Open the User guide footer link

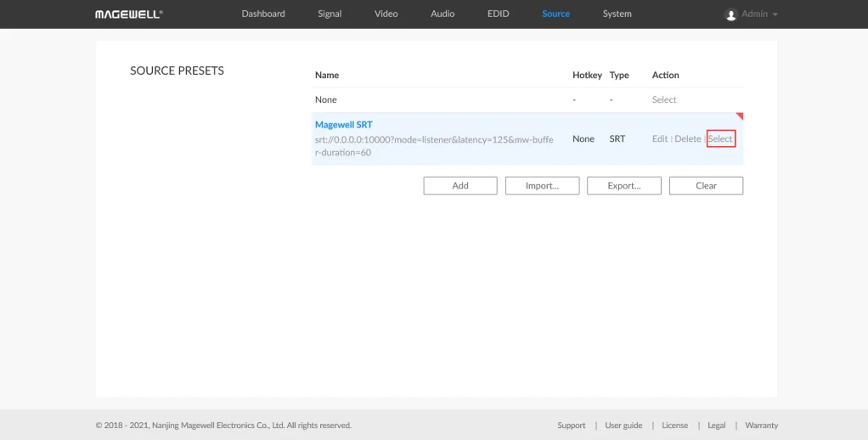[623, 425]
